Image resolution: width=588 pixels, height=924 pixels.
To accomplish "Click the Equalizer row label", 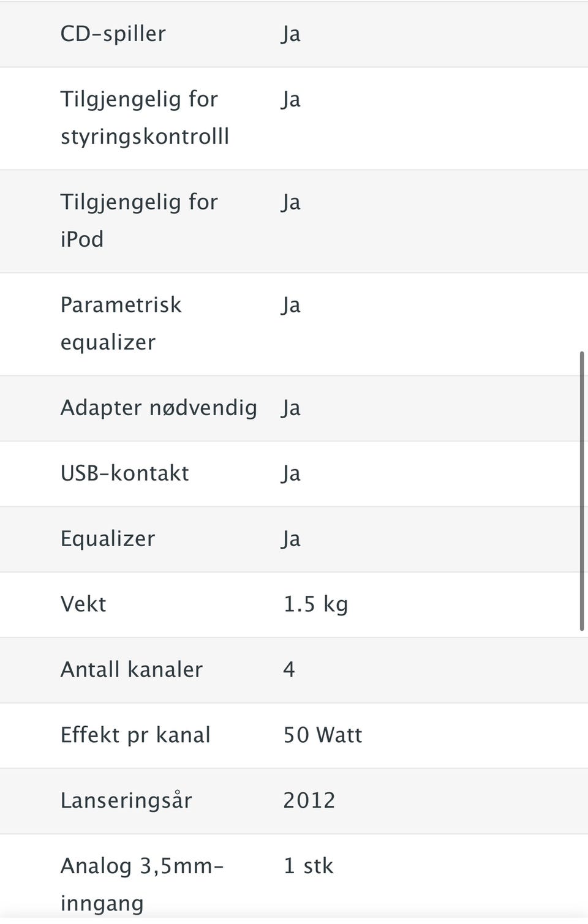I will (108, 539).
